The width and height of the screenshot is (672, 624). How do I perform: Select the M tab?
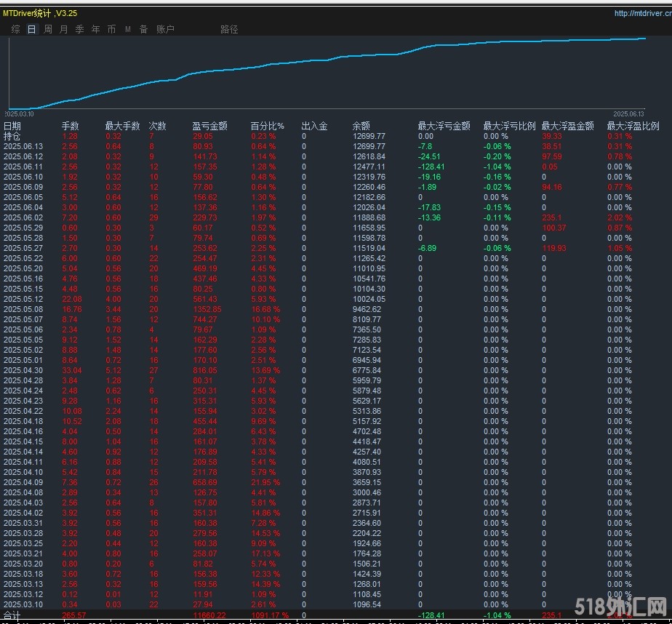point(128,29)
